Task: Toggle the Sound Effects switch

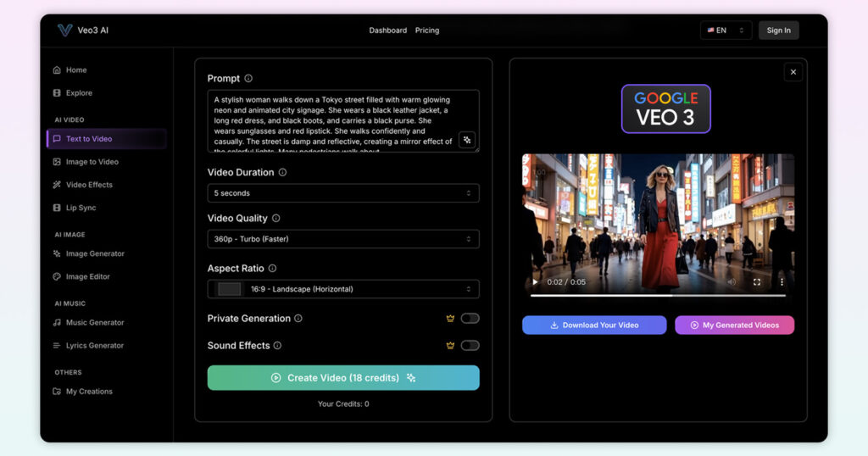Action: pos(470,345)
